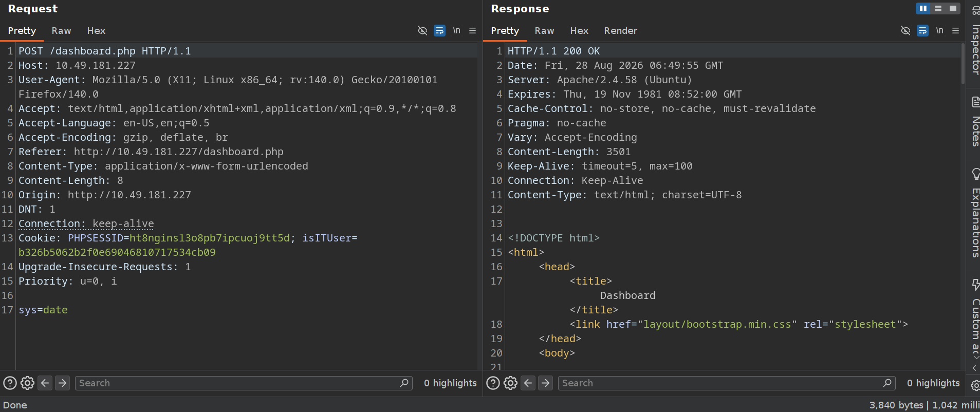Select the Raw tab in Request

click(61, 31)
